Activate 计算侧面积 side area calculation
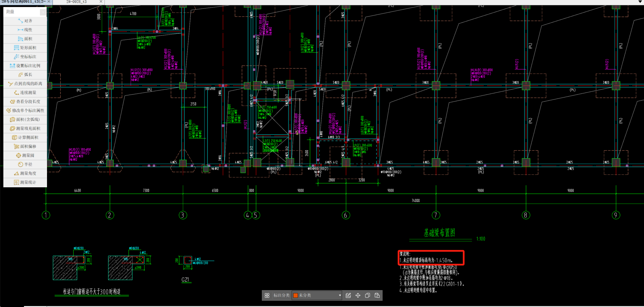644x307 pixels. click(25, 138)
